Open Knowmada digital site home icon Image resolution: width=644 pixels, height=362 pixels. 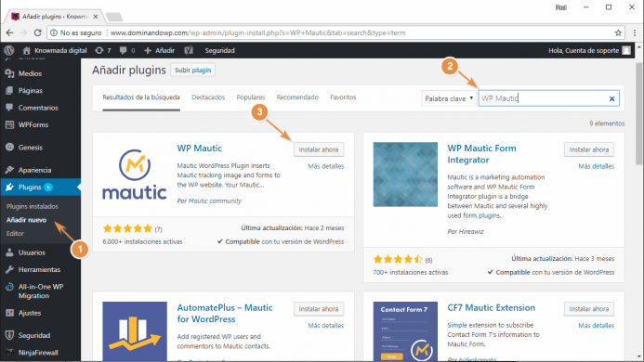(x=27, y=50)
